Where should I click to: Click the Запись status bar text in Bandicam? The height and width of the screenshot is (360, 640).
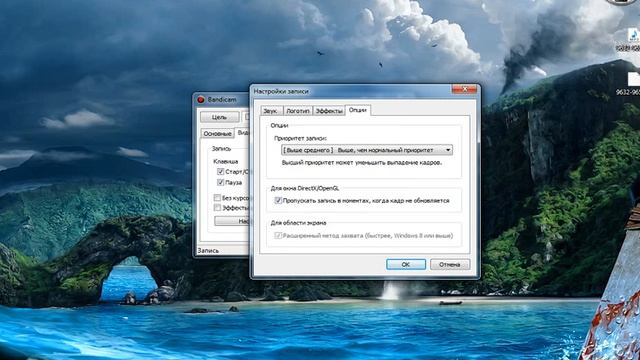[x=208, y=251]
